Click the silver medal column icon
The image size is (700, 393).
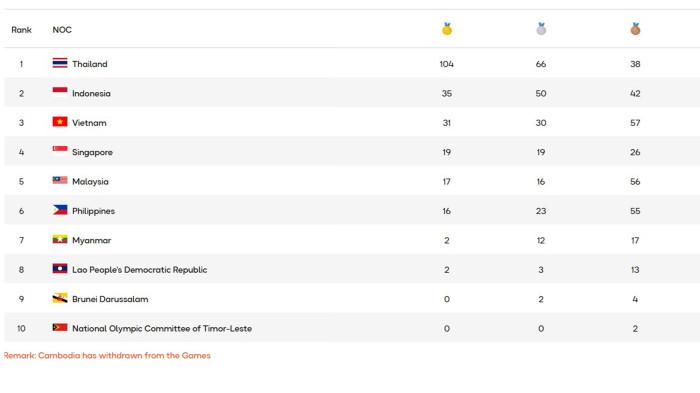[x=541, y=29]
